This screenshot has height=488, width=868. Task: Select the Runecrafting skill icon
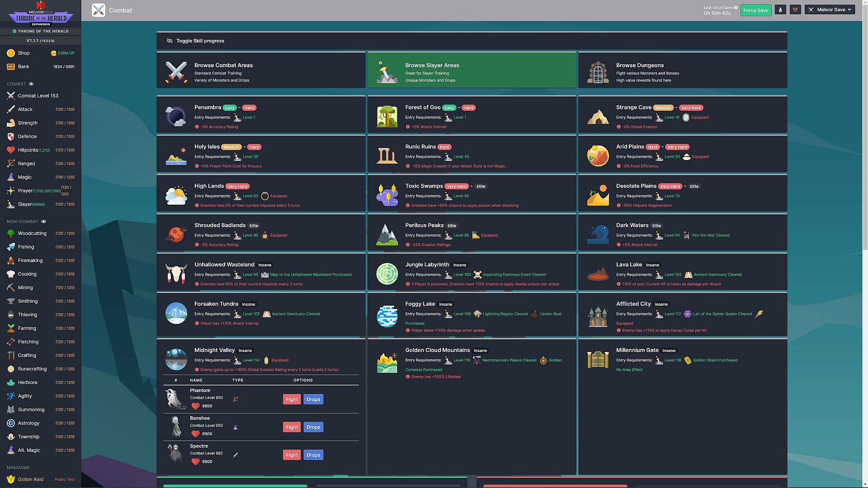pyautogui.click(x=11, y=369)
